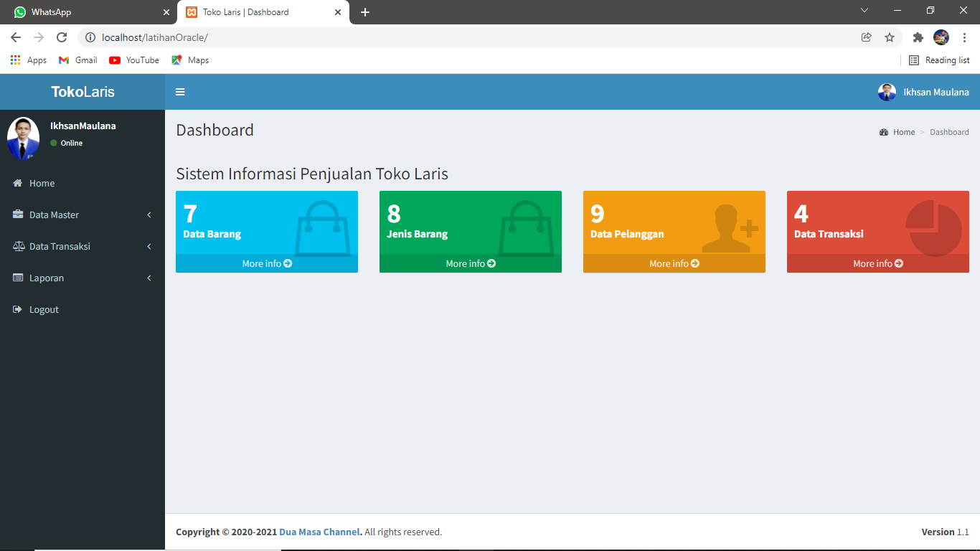This screenshot has width=980, height=551.
Task: Switch to the WhatsApp browser tab
Action: coord(86,12)
